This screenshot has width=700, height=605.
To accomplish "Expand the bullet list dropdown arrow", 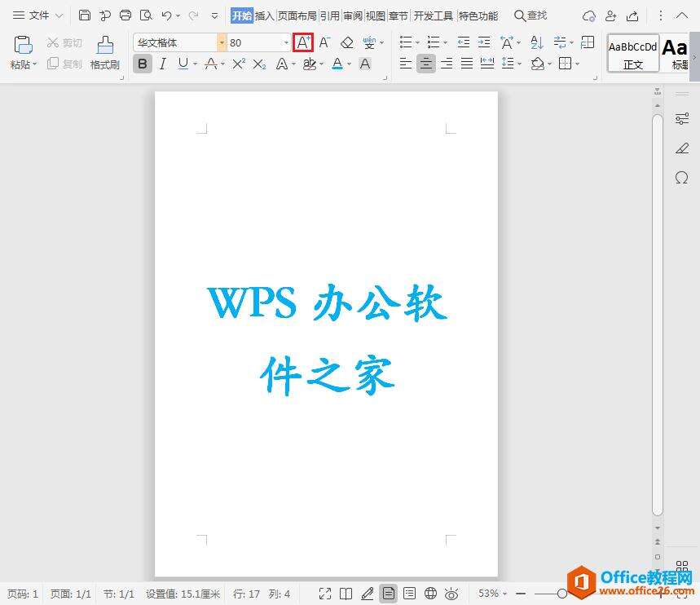I will point(417,43).
